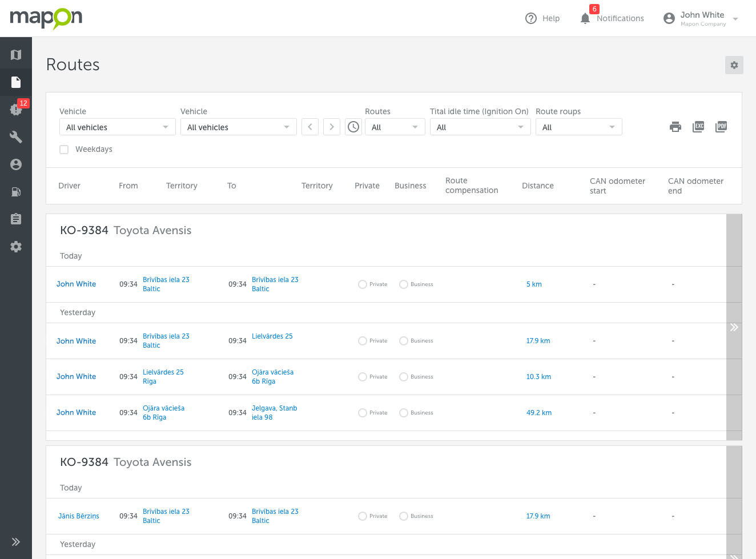Viewport: 756px width, 559px height.
Task: Open the map view sidebar icon
Action: pos(16,55)
